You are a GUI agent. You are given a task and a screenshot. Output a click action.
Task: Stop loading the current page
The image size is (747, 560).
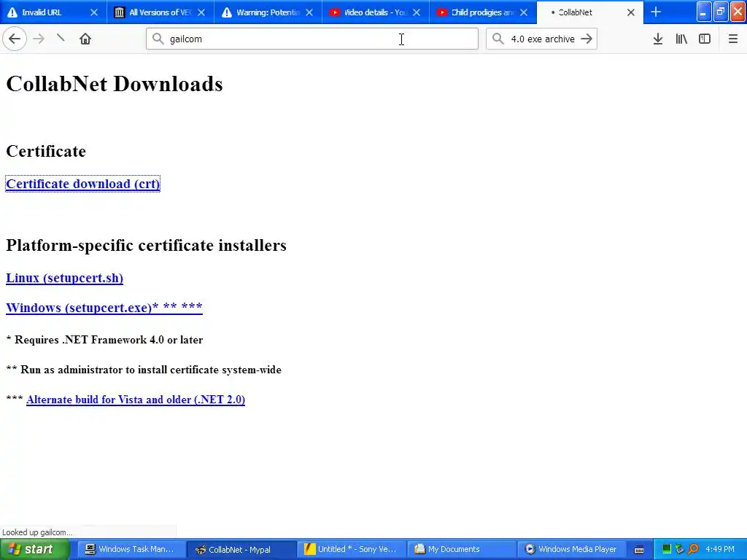[61, 38]
